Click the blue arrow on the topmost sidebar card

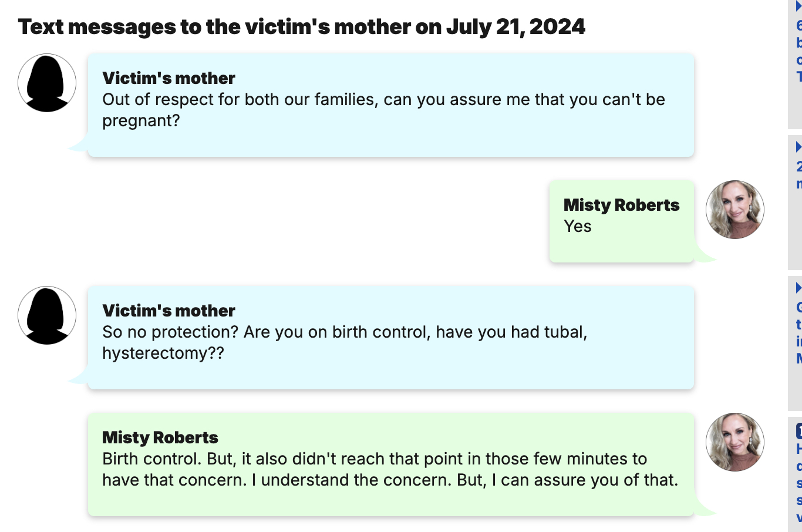coord(798,6)
